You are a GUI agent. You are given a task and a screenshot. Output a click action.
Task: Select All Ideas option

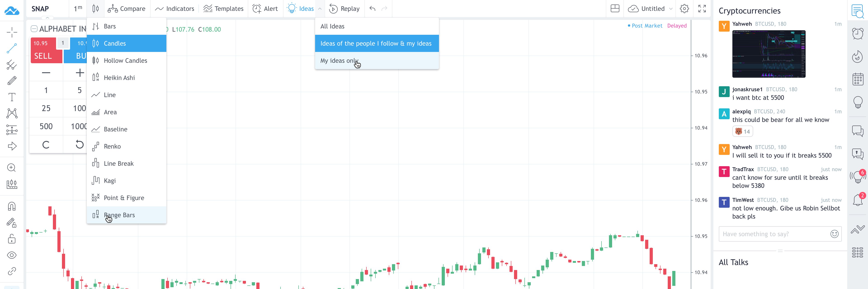click(377, 26)
